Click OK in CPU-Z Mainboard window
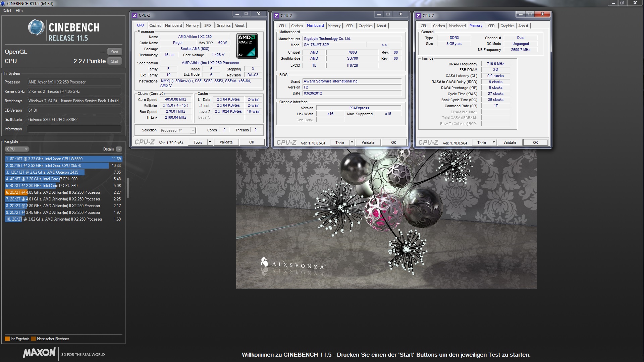Image resolution: width=644 pixels, height=362 pixels. (393, 142)
